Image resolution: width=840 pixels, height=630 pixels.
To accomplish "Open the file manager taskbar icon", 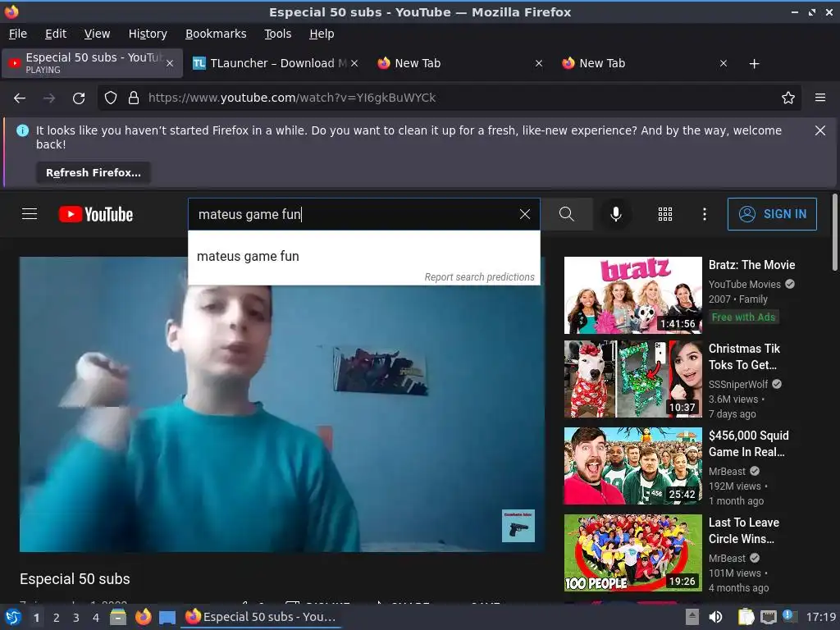I will (x=118, y=617).
